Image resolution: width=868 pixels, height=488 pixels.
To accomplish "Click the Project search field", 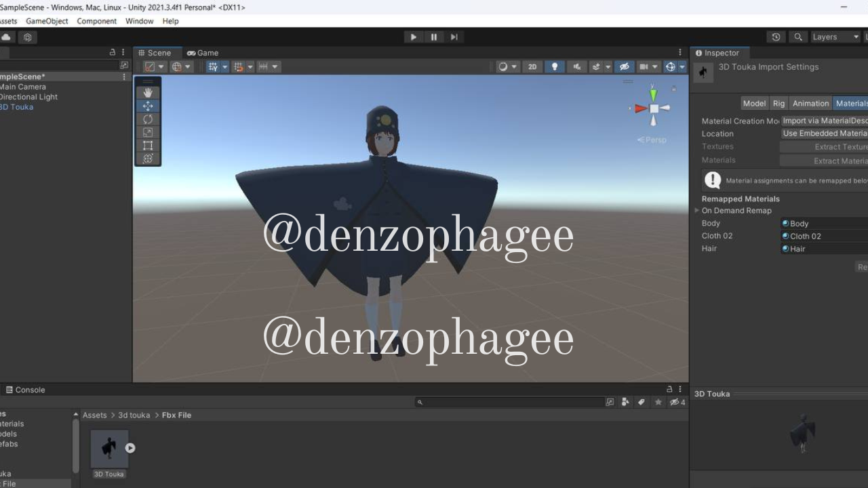I will (509, 402).
